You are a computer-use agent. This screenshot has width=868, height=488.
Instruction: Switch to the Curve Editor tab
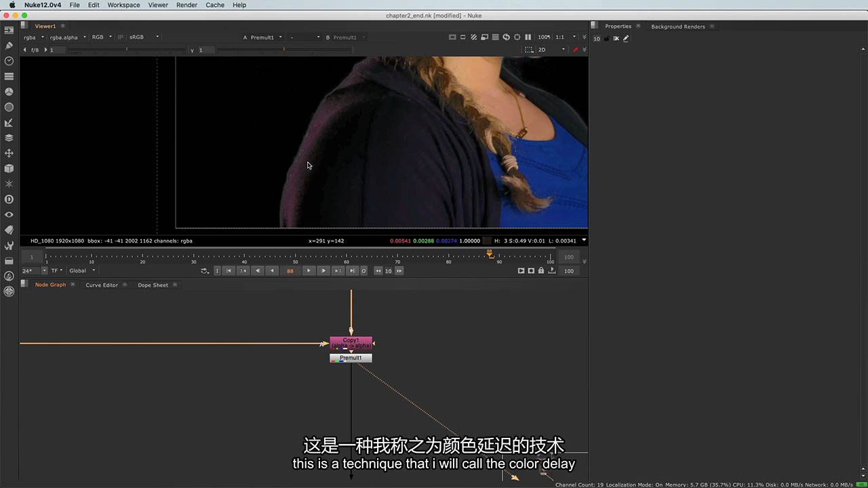(102, 285)
